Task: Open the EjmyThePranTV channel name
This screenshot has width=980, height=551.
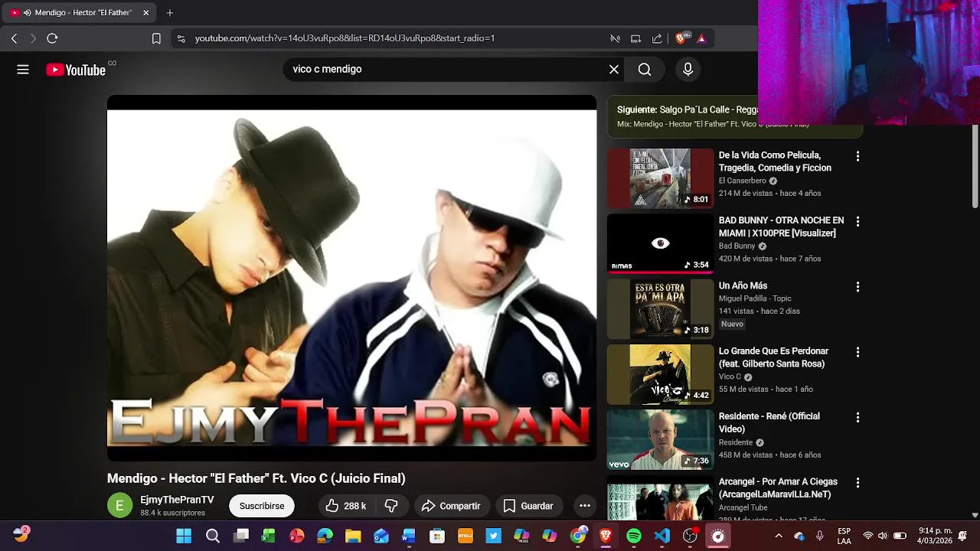Action: coord(177,500)
